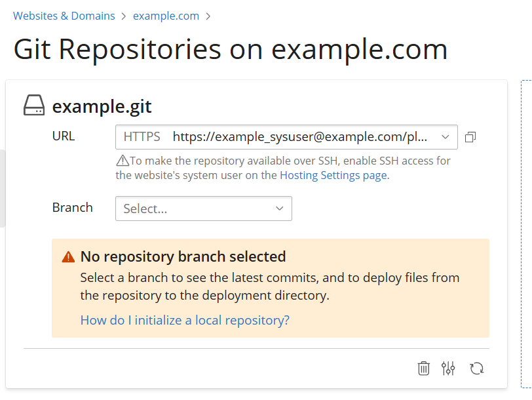Delete the example.git repository
The image size is (532, 400).
(x=423, y=369)
